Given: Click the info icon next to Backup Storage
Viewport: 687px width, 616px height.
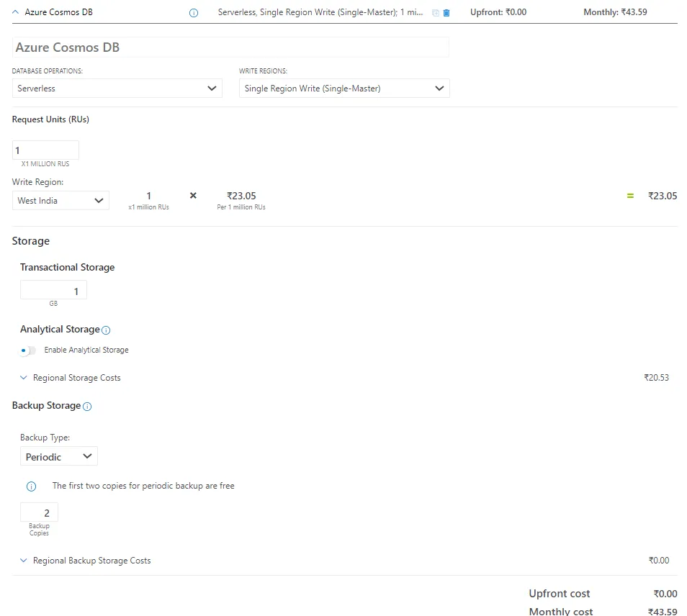Looking at the screenshot, I should click(x=86, y=406).
